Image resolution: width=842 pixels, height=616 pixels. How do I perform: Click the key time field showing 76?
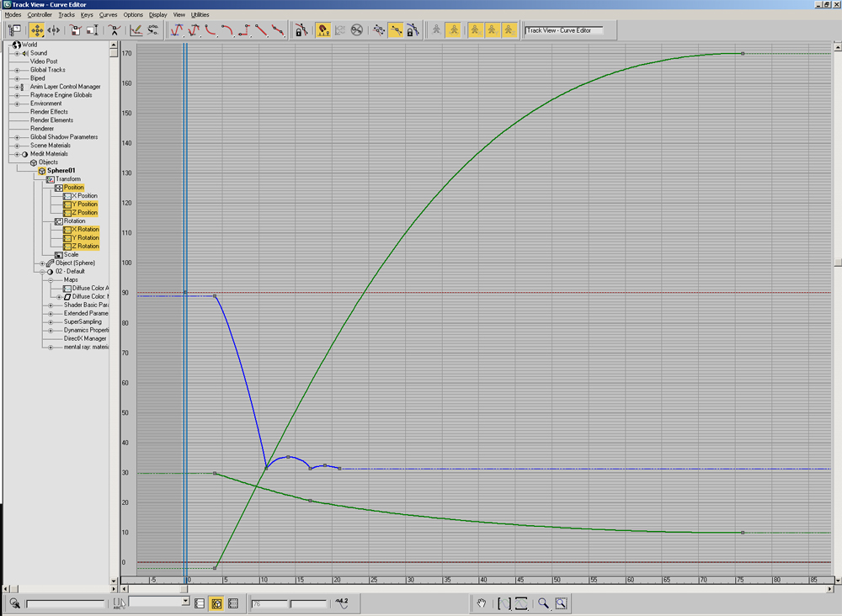269,603
